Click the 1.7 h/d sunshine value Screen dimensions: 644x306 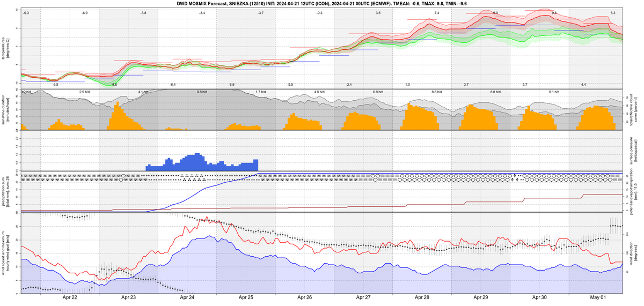pos(261,92)
